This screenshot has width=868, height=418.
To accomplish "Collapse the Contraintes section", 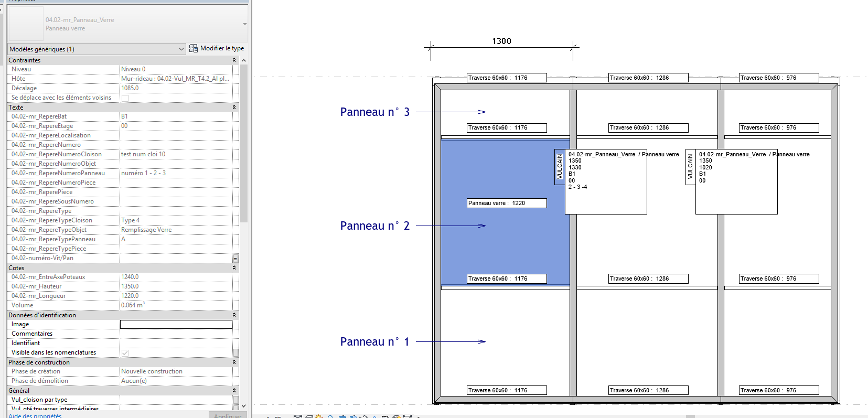I will pyautogui.click(x=234, y=60).
